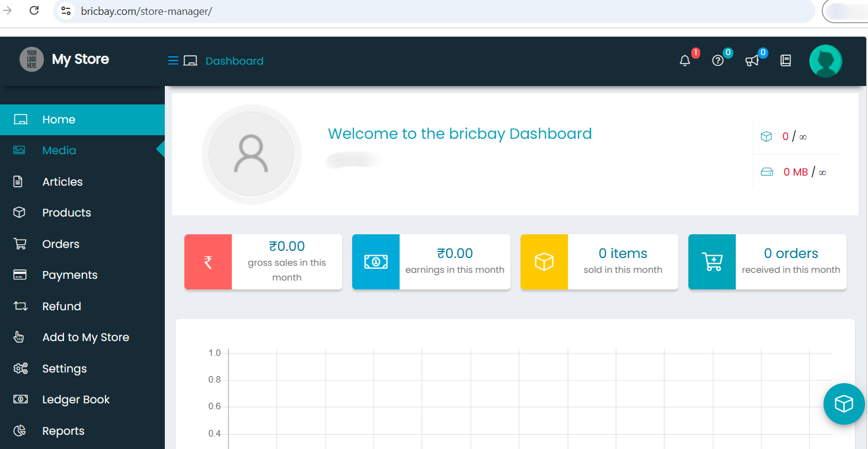
Task: Click the Dashboard breadcrumb link
Action: point(234,61)
